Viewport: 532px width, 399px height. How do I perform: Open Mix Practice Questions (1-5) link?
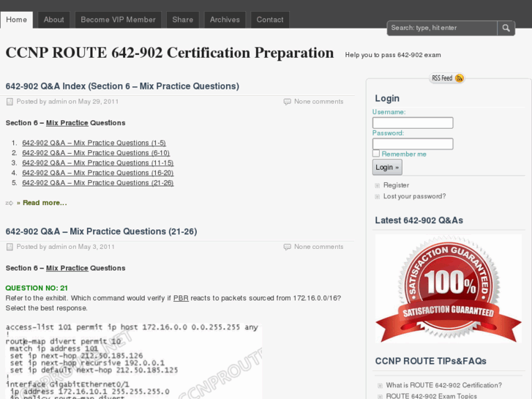[94, 143]
